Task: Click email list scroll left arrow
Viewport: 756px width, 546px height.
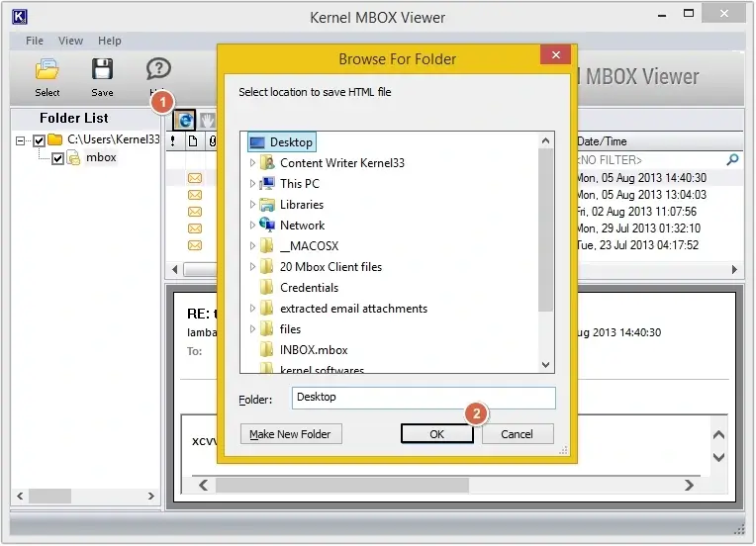Action: pos(174,270)
